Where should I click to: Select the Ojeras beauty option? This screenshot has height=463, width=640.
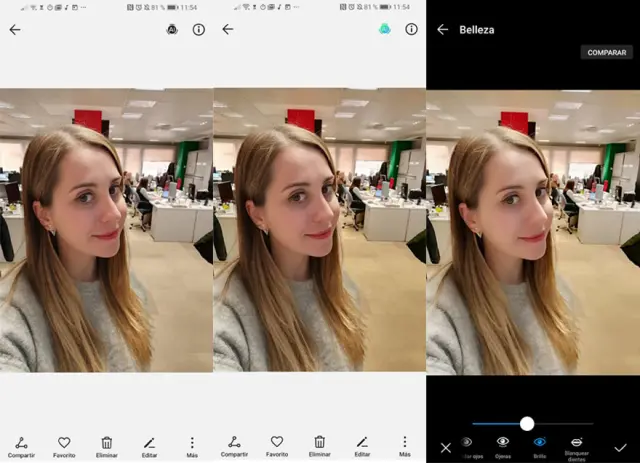tap(503, 445)
